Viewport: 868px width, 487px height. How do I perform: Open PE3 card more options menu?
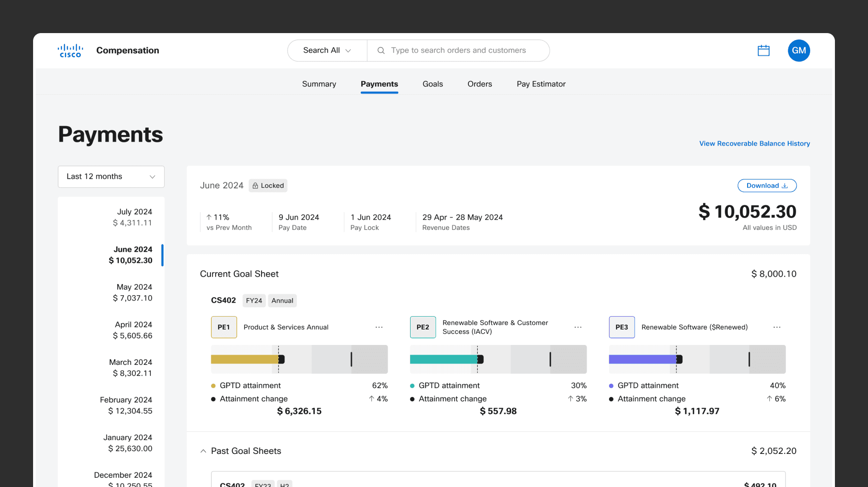[x=777, y=327]
